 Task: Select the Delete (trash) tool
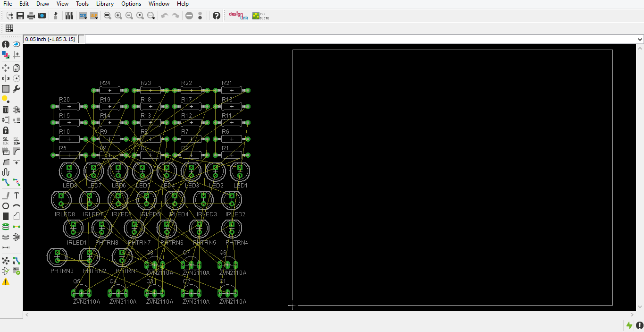(5, 109)
